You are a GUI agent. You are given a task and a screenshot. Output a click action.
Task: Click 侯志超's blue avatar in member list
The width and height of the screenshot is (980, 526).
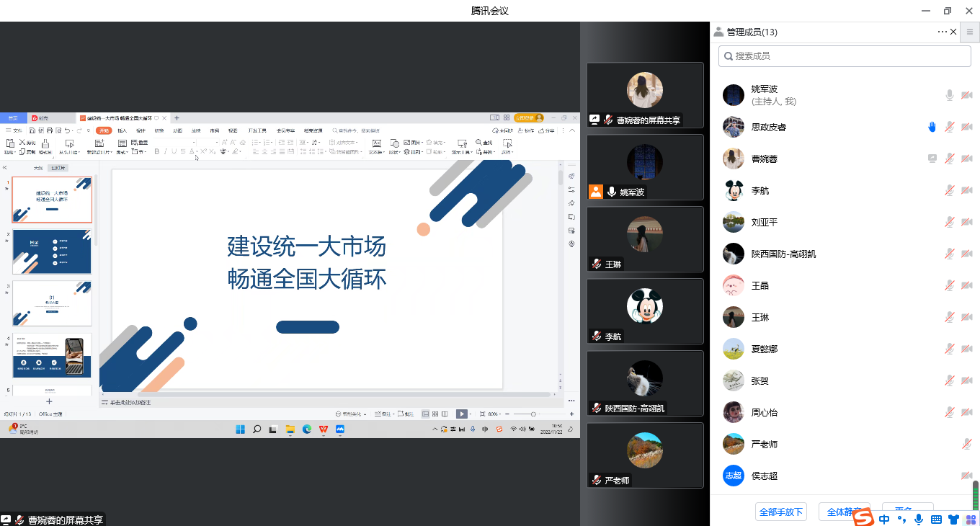point(733,476)
